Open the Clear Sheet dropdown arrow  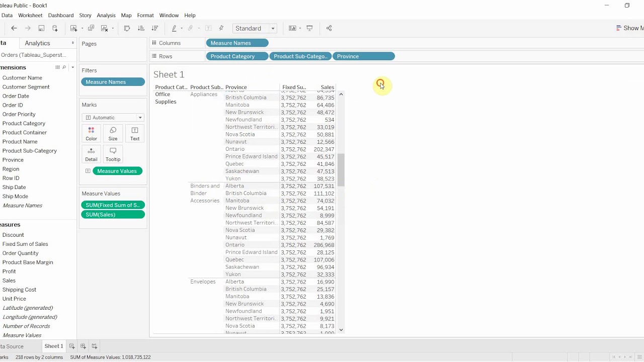tap(112, 28)
